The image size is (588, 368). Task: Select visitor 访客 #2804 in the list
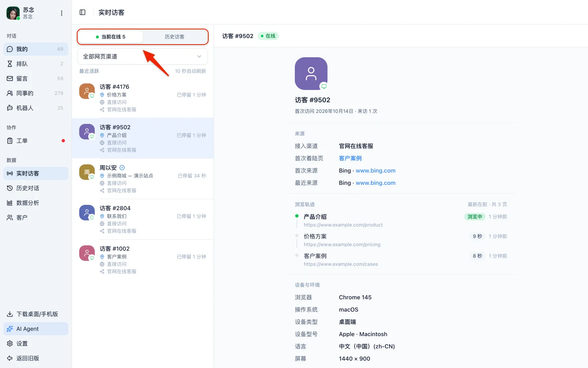143,220
